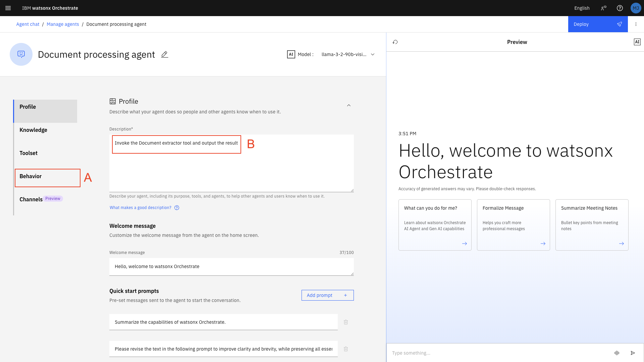644x362 pixels.
Task: Click the Welcome message text field
Action: coord(231,266)
